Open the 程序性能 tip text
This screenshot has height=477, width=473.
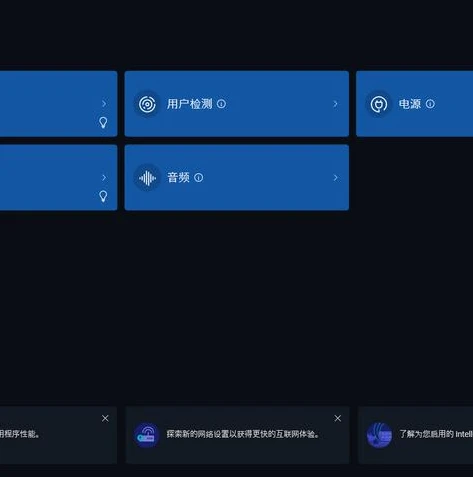20,434
